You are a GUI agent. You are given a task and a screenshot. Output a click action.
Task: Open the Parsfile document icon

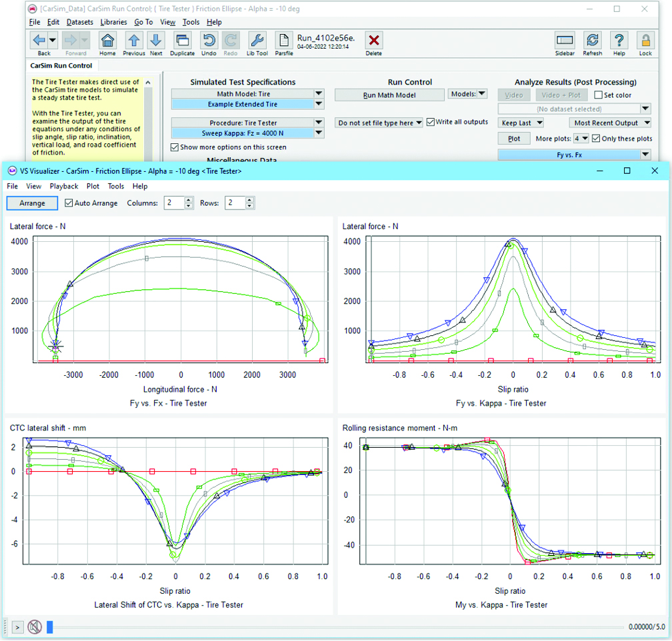click(284, 41)
